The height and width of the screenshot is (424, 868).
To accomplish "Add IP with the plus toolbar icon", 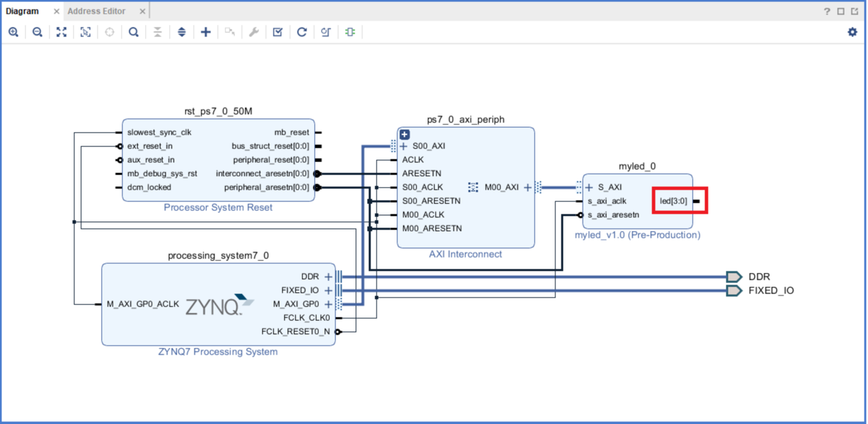I will [205, 32].
